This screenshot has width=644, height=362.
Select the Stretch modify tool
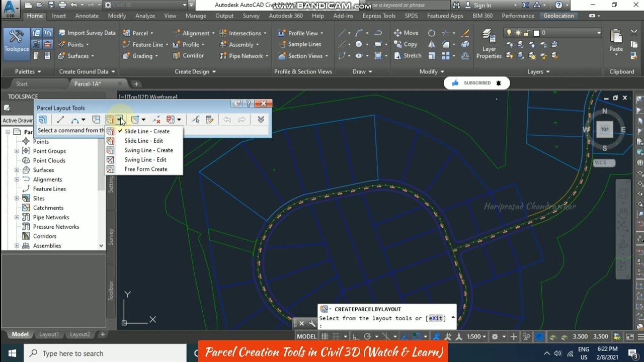pos(408,56)
